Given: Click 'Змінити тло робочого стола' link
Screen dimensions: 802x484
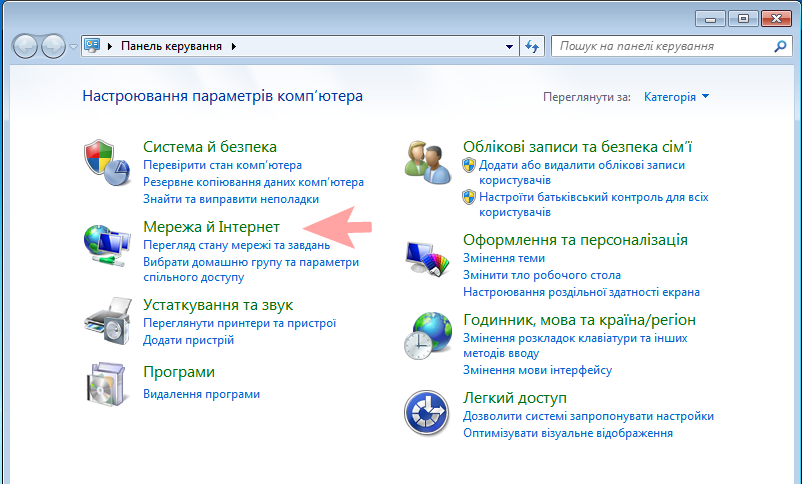Looking at the screenshot, I should [542, 275].
